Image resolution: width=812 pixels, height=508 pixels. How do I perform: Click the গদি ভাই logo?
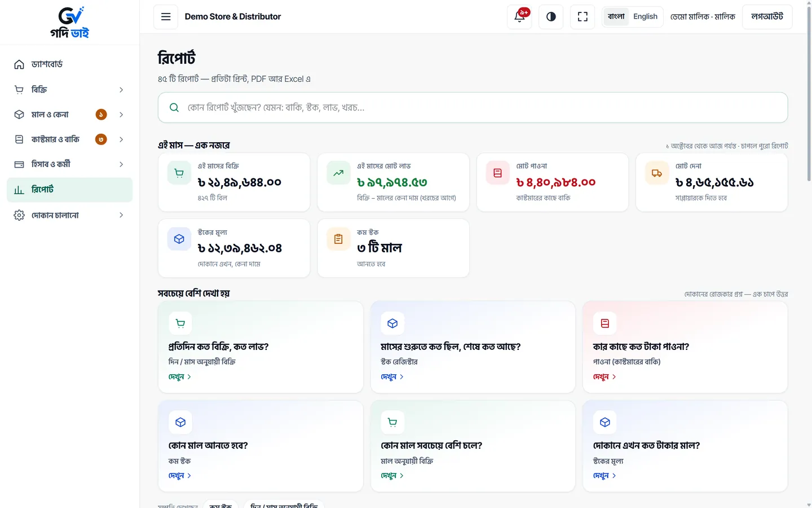[70, 23]
